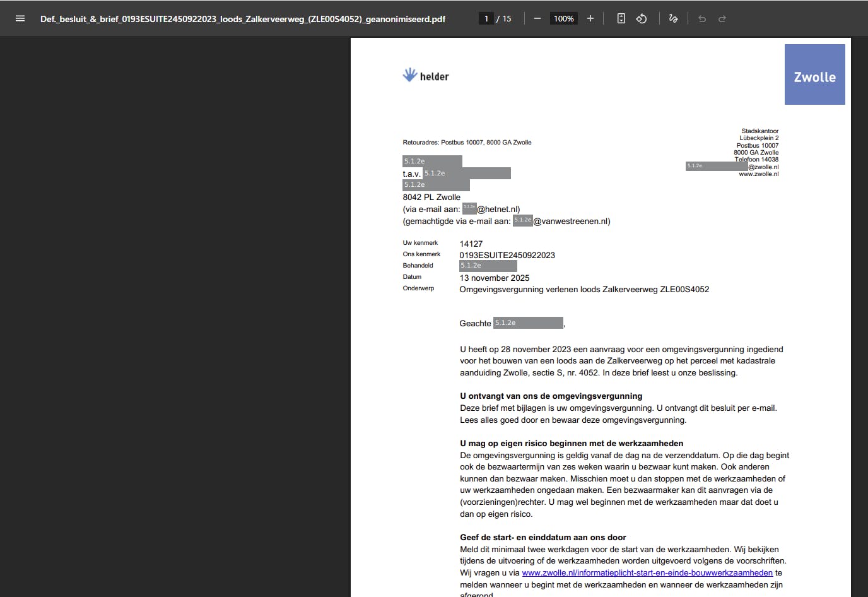Click the blue Zwolle logo block
This screenshot has height=597, width=868.
pyautogui.click(x=814, y=74)
